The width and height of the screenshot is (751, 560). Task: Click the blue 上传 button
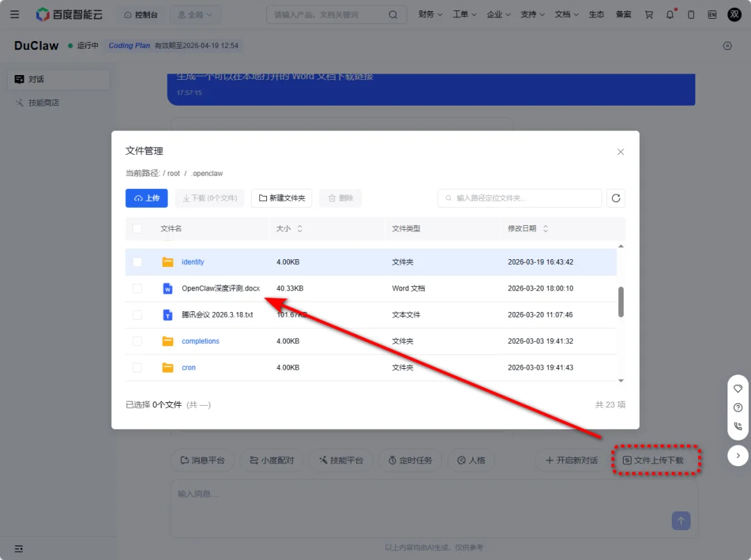(147, 198)
